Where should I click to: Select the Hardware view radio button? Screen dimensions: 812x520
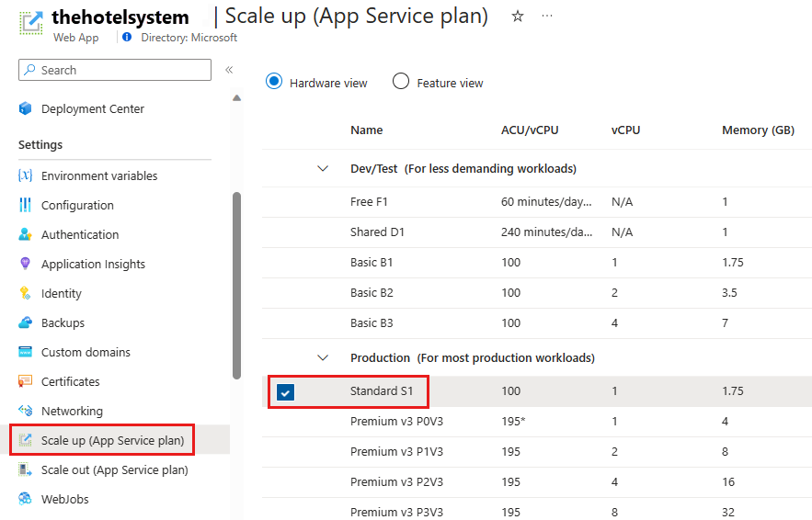274,81
